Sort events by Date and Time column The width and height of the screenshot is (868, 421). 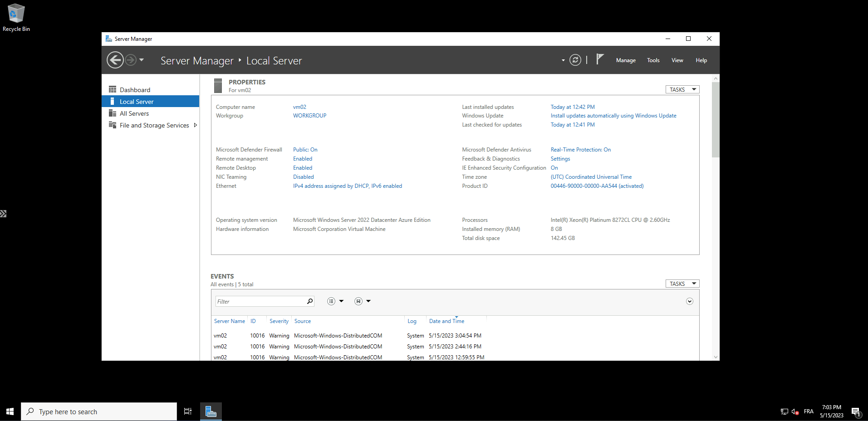447,321
